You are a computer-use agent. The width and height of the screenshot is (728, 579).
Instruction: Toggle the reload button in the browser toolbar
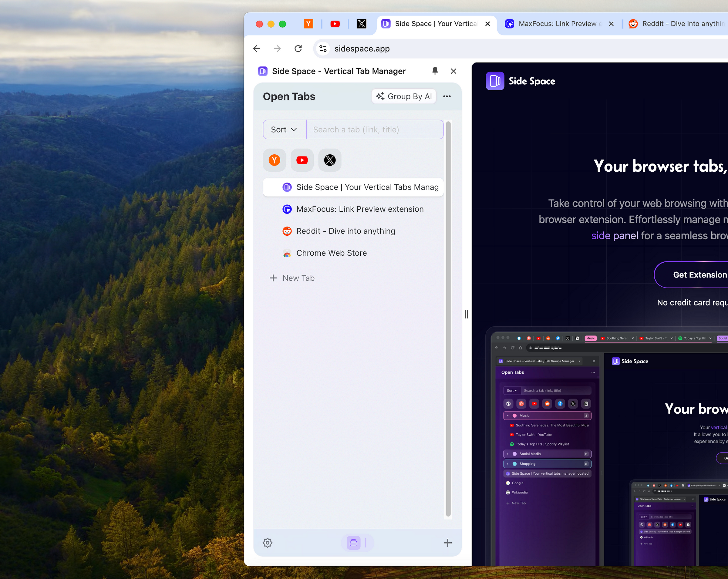pyautogui.click(x=298, y=48)
